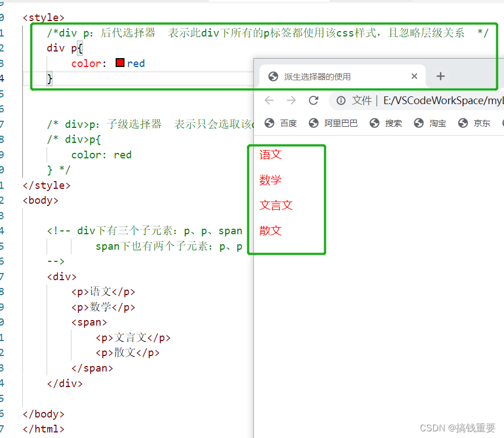Click the browser forward arrow

pyautogui.click(x=291, y=100)
